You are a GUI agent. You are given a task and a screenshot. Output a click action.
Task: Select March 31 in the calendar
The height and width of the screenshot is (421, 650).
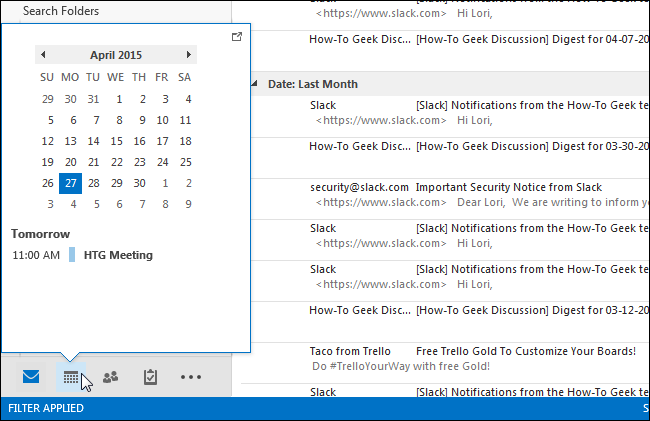point(93,99)
